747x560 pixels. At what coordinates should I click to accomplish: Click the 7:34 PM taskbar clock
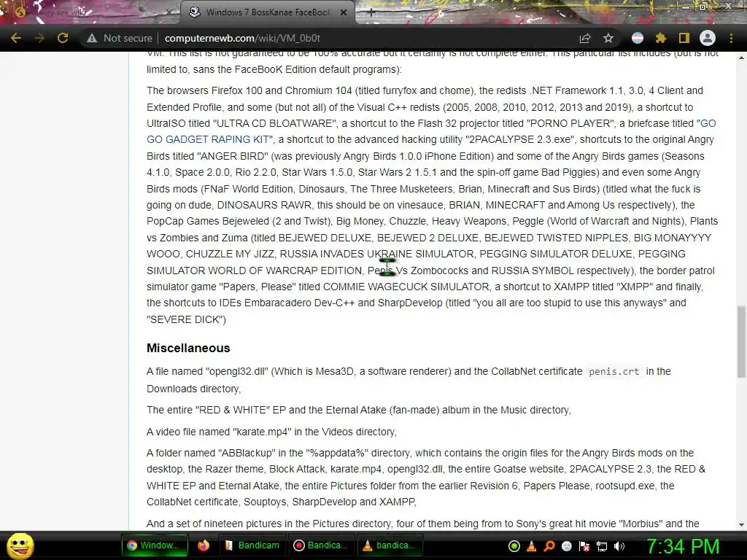683,546
